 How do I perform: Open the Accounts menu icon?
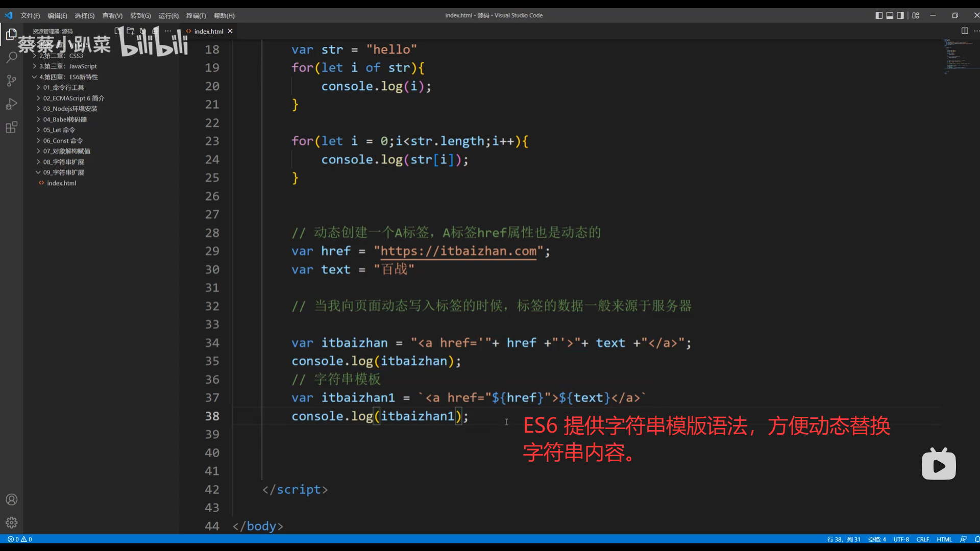(11, 499)
